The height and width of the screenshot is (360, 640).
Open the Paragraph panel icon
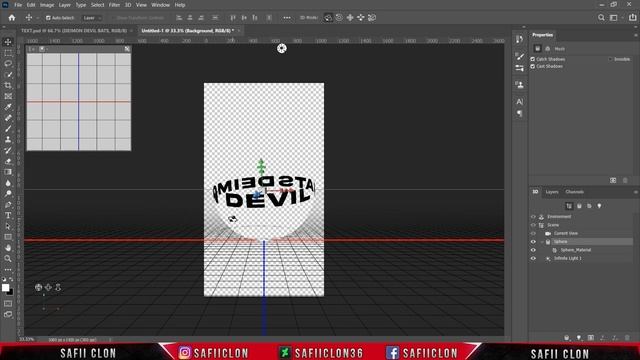[520, 113]
